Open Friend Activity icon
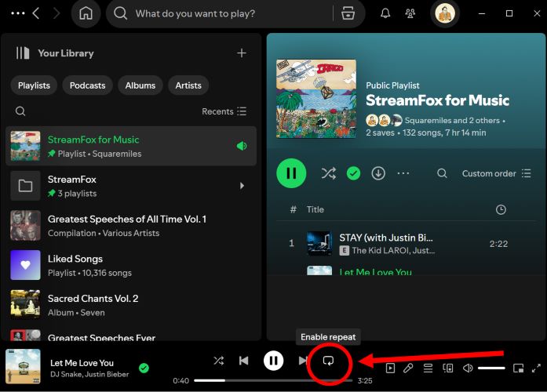 [x=410, y=13]
